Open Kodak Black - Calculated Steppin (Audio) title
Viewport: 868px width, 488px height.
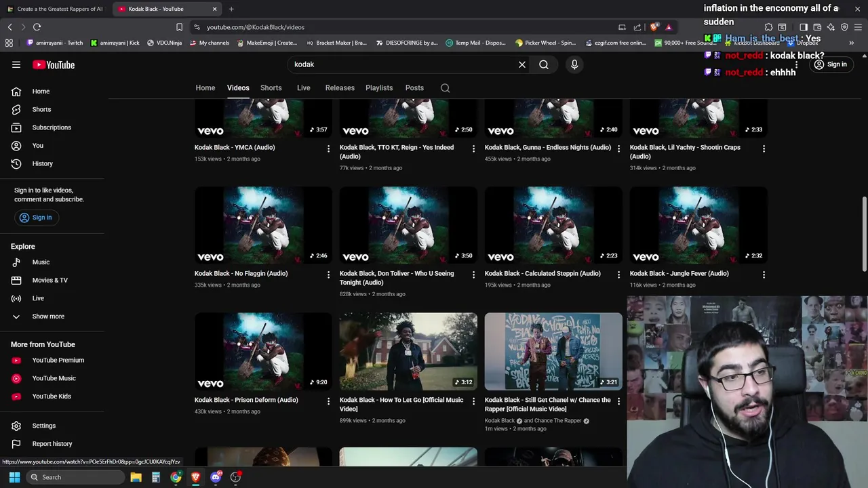click(x=542, y=274)
